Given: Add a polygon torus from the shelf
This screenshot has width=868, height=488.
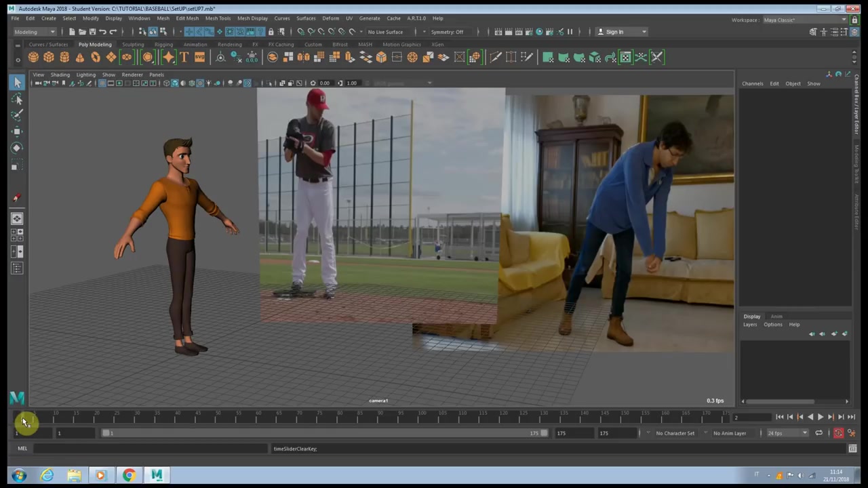Looking at the screenshot, I should pos(96,58).
